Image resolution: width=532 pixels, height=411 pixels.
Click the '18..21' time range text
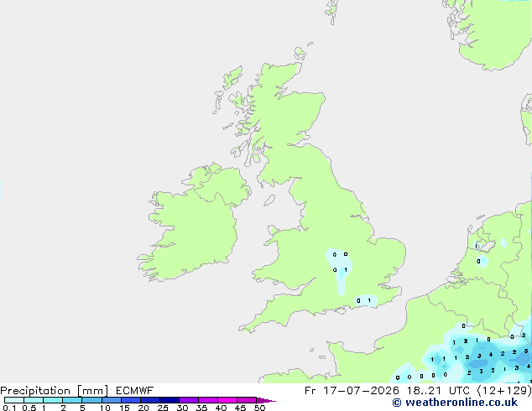(x=424, y=391)
